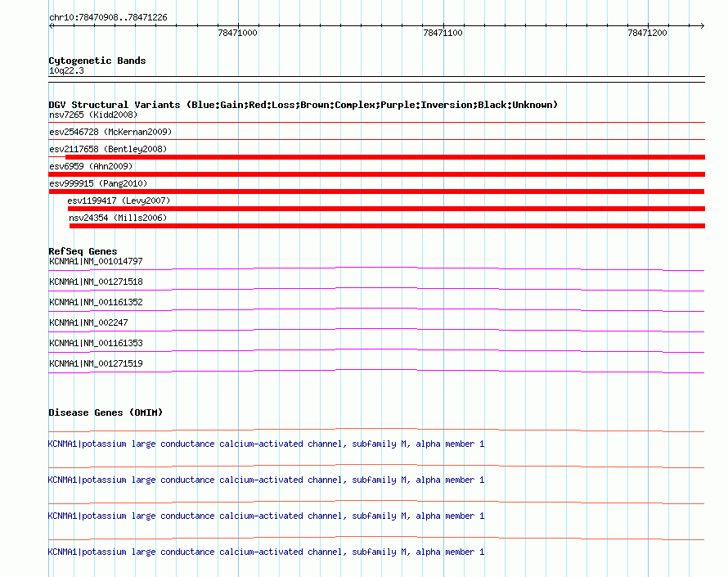Click the thick red bar under esv2117658 (Bentley2008)
This screenshot has width=728, height=577.
[385, 157]
